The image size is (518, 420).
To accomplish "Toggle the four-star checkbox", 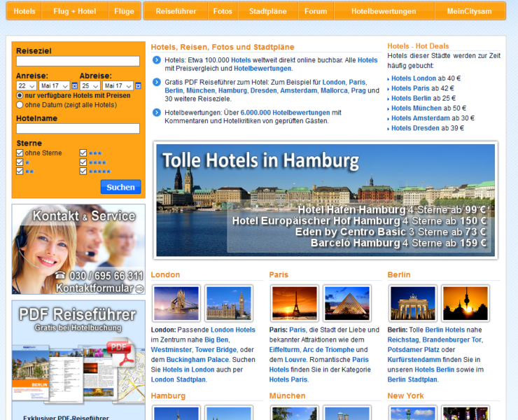I will [x=83, y=162].
